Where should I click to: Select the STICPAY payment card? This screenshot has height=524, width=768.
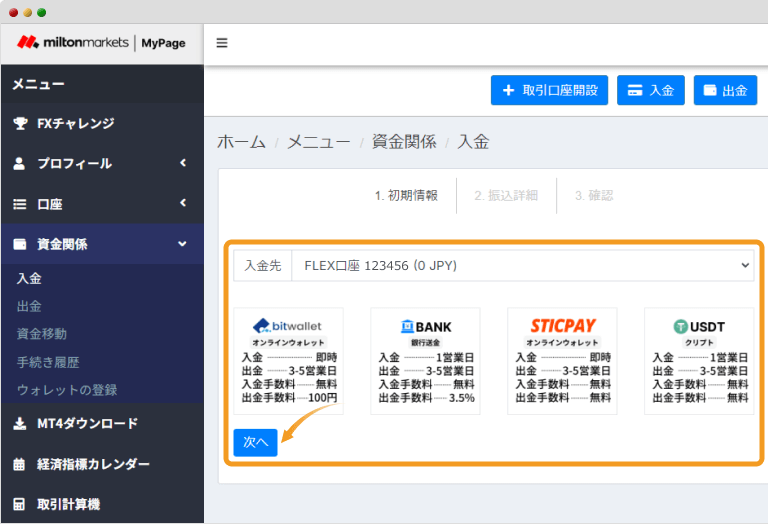point(562,361)
